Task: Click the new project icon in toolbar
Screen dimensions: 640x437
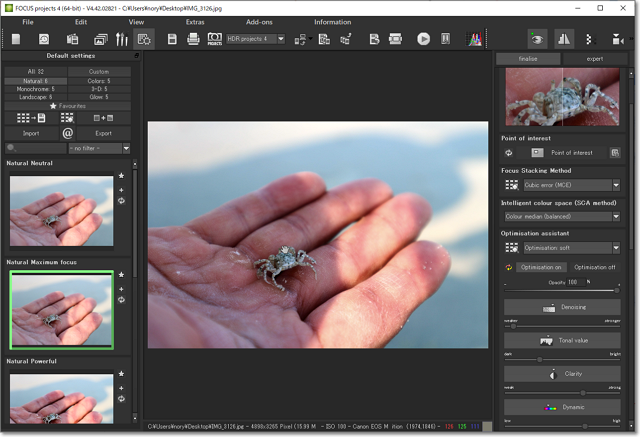Action: click(x=16, y=39)
